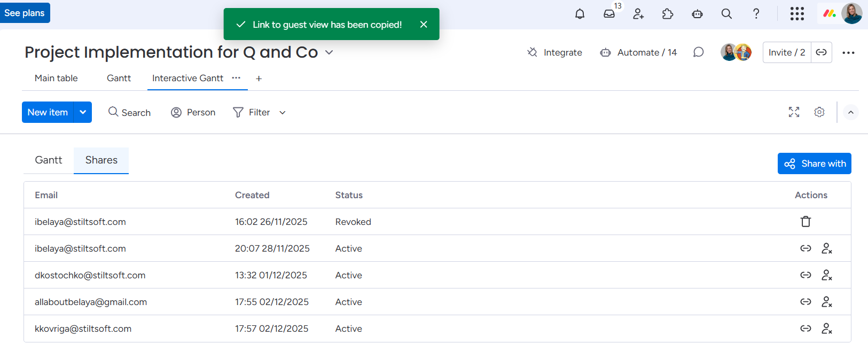Image resolution: width=868 pixels, height=351 pixels.
Task: Revoke access for kkovriga@stiltsoft.com
Action: coord(827,329)
